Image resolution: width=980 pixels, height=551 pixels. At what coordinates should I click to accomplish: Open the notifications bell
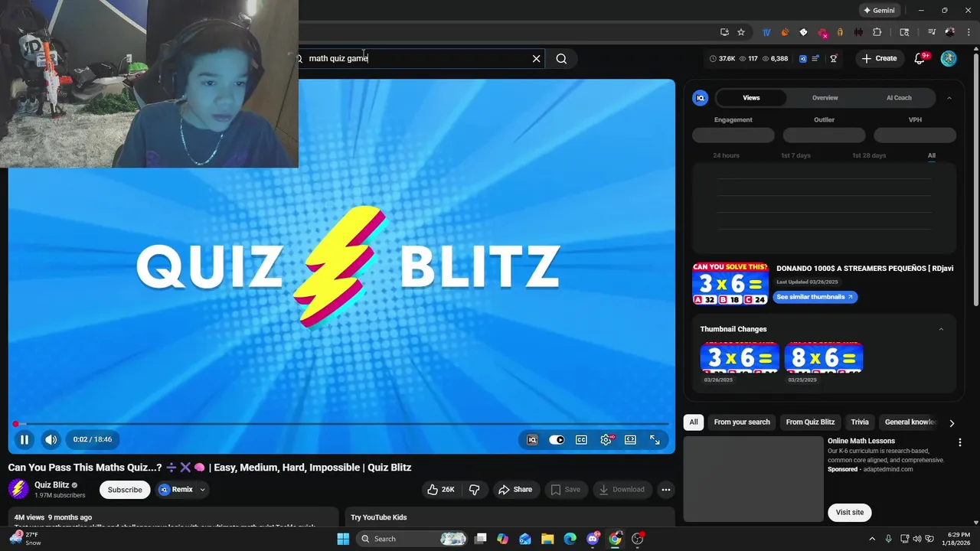[920, 58]
